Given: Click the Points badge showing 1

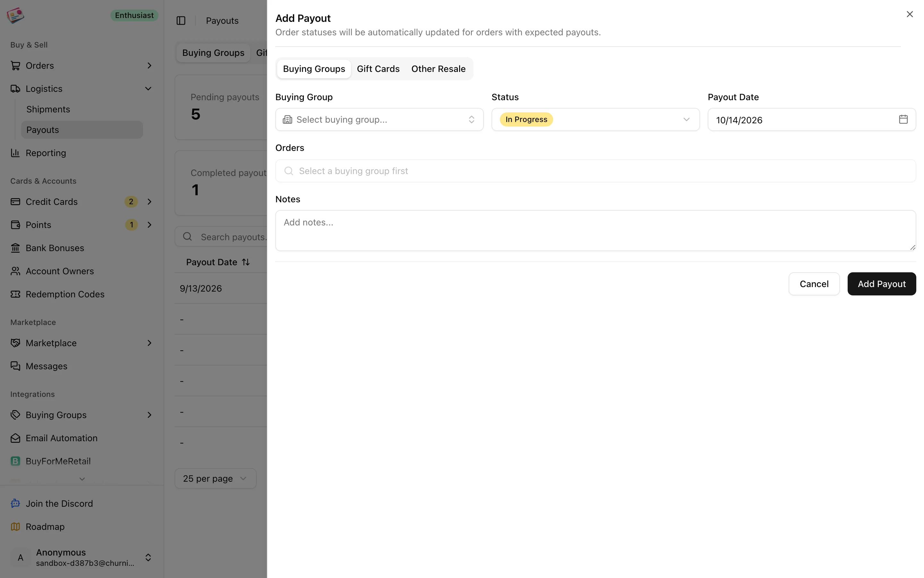Looking at the screenshot, I should [x=131, y=225].
